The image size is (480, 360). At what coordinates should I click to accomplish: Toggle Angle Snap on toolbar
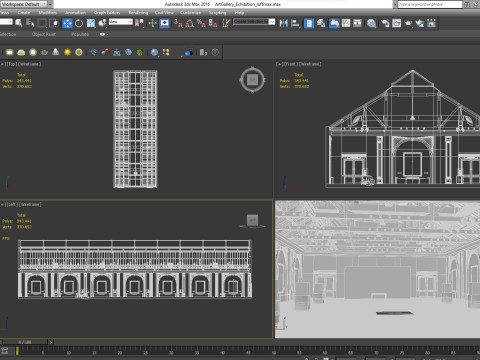click(x=189, y=23)
